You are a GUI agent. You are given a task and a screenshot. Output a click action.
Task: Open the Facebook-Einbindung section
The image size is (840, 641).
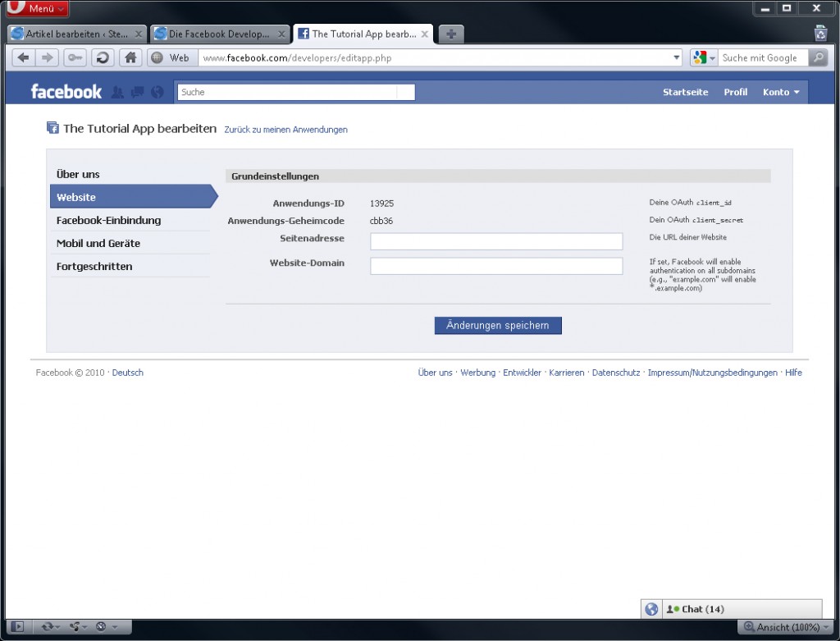130,220
